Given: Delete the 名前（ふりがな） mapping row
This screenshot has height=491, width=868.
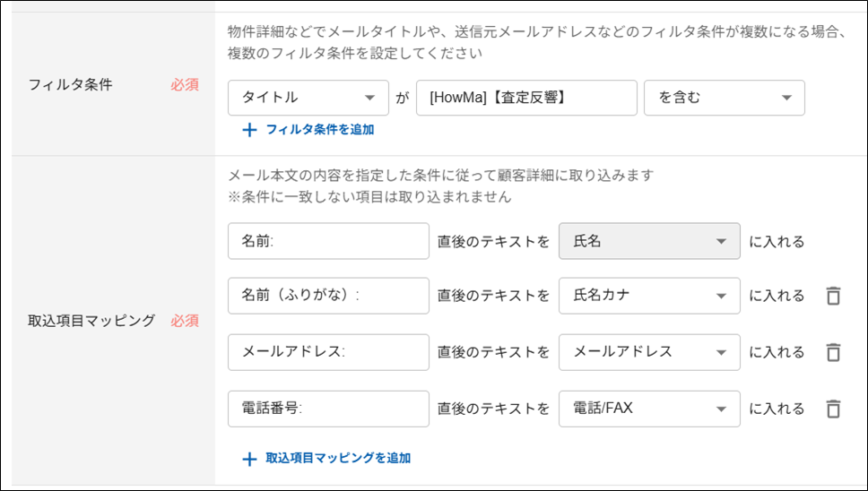Looking at the screenshot, I should (x=833, y=296).
